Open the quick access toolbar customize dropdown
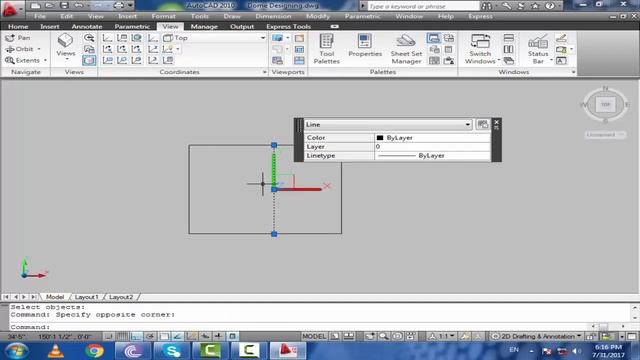The height and width of the screenshot is (360, 640). (130, 5)
